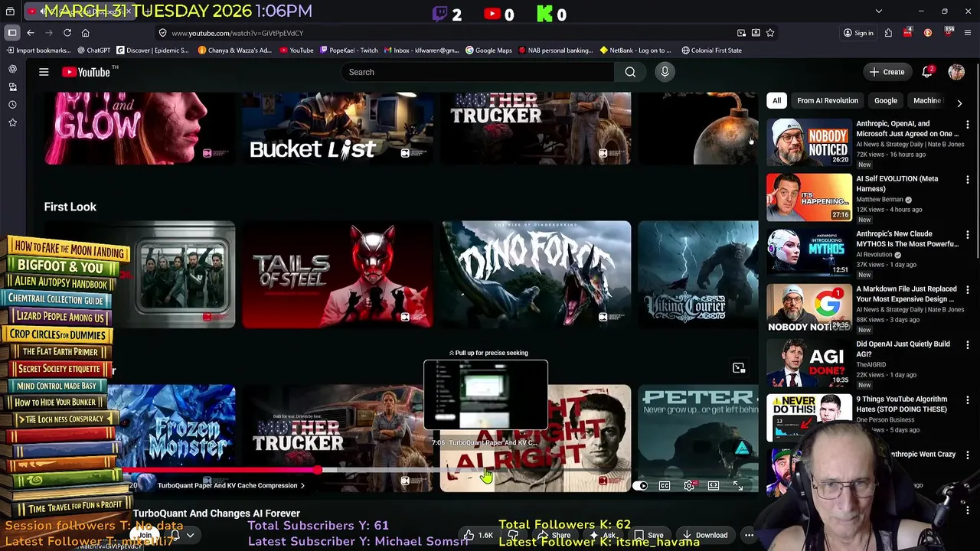Share the video using Share button

(556, 535)
